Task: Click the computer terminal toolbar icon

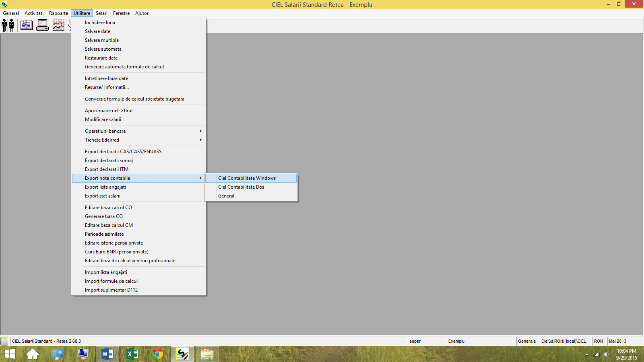Action: click(42, 25)
